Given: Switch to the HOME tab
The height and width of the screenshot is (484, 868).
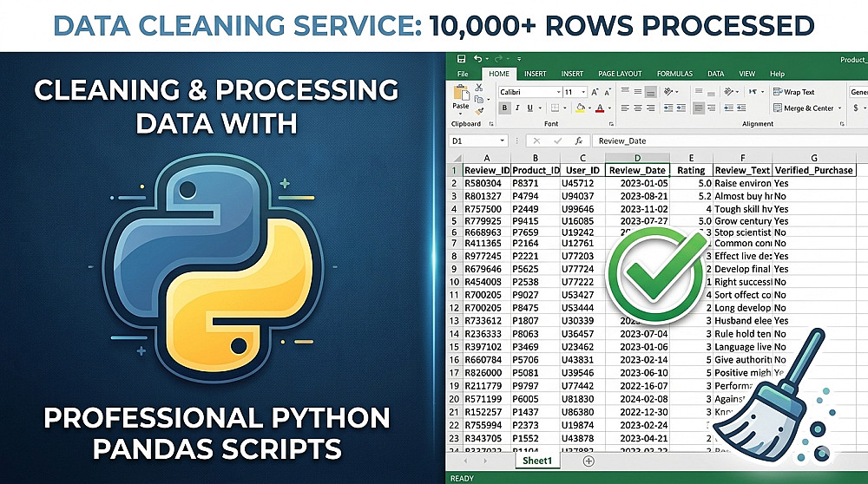Looking at the screenshot, I should pyautogui.click(x=499, y=74).
